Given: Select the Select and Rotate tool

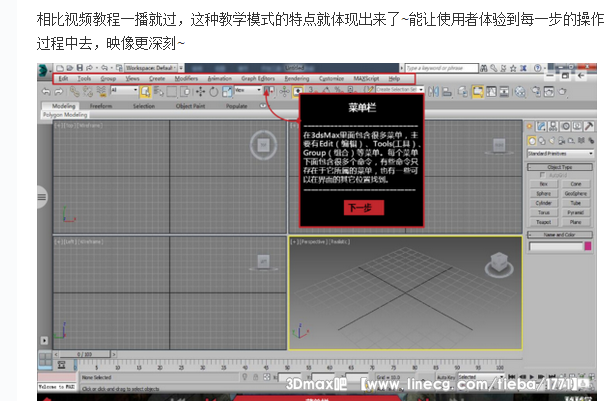Looking at the screenshot, I should [214, 92].
